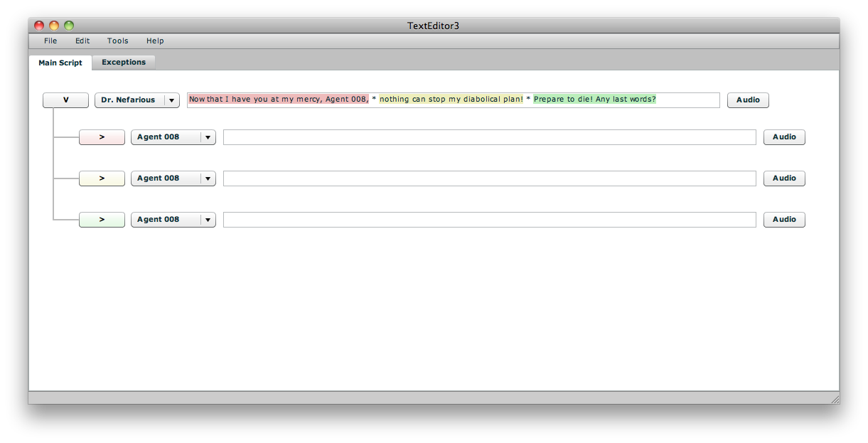Minimize the window with the yellow button

tap(54, 26)
